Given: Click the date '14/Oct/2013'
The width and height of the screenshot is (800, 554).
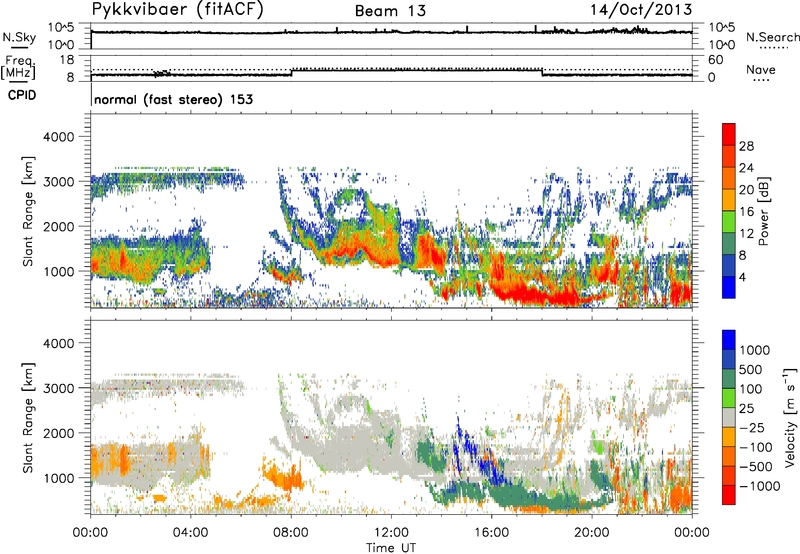Looking at the screenshot, I should pos(641,9).
